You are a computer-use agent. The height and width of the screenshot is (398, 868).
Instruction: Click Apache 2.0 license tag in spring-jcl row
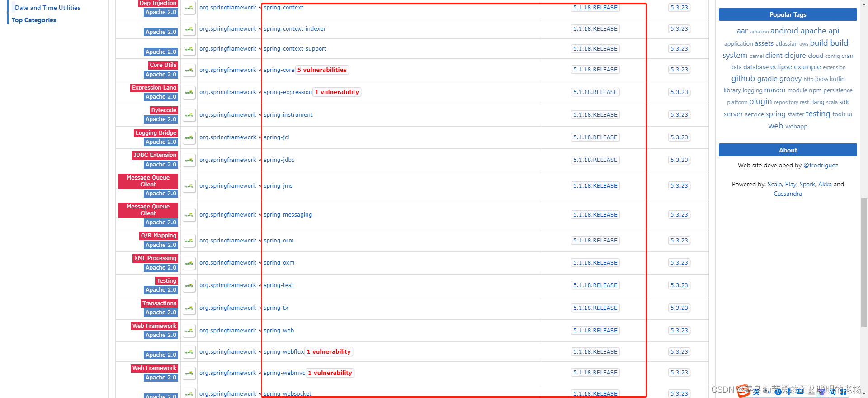(161, 142)
